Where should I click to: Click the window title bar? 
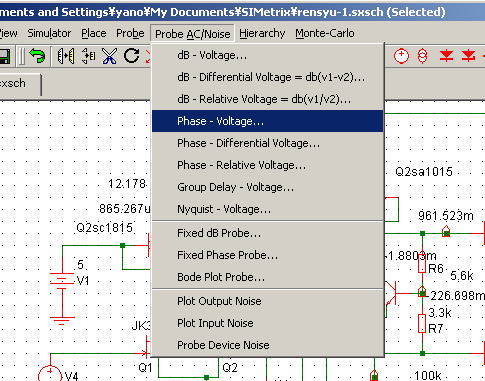tap(242, 12)
